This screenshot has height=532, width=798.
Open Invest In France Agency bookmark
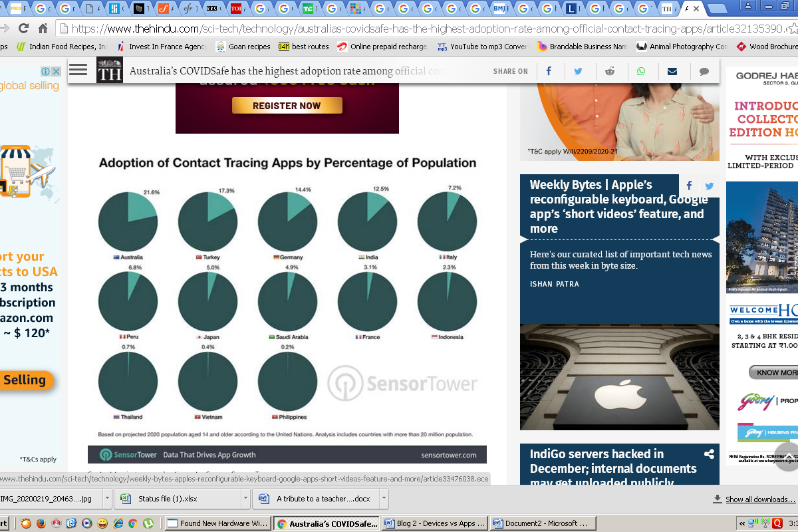tap(162, 47)
